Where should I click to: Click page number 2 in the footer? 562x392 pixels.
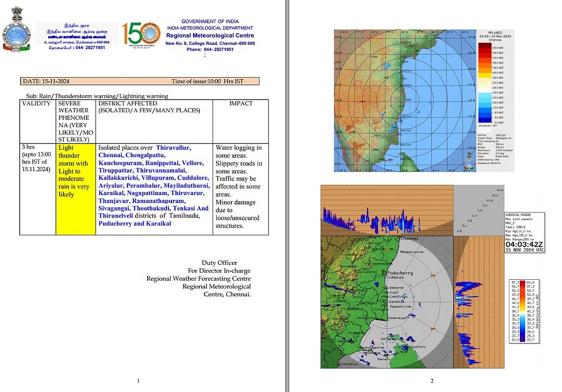[432, 381]
